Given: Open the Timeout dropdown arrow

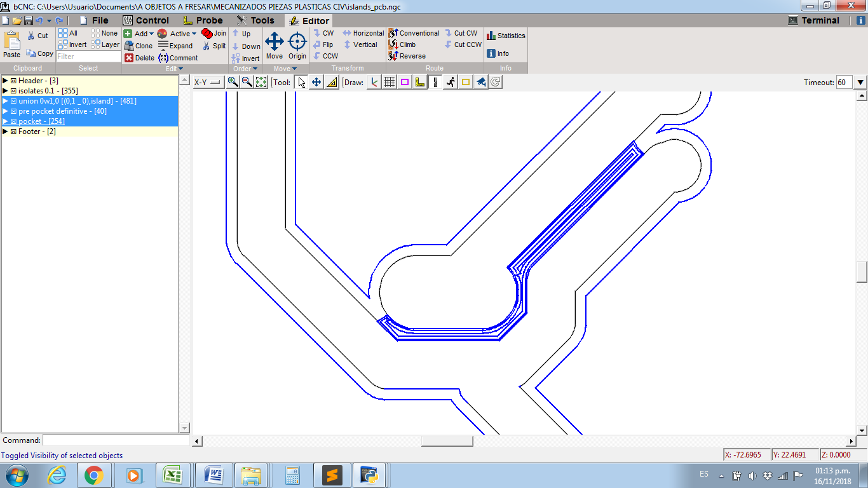Looking at the screenshot, I should click(x=860, y=82).
